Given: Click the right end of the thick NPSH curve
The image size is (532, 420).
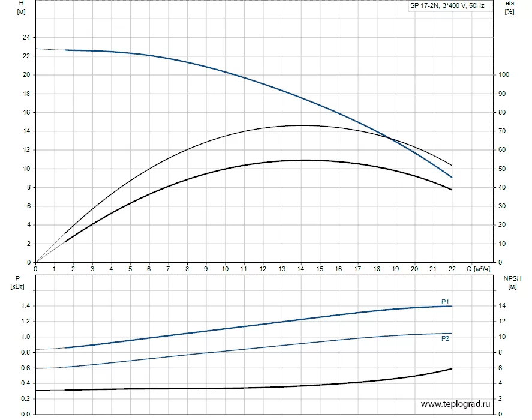Looking at the screenshot, I should click(451, 368).
